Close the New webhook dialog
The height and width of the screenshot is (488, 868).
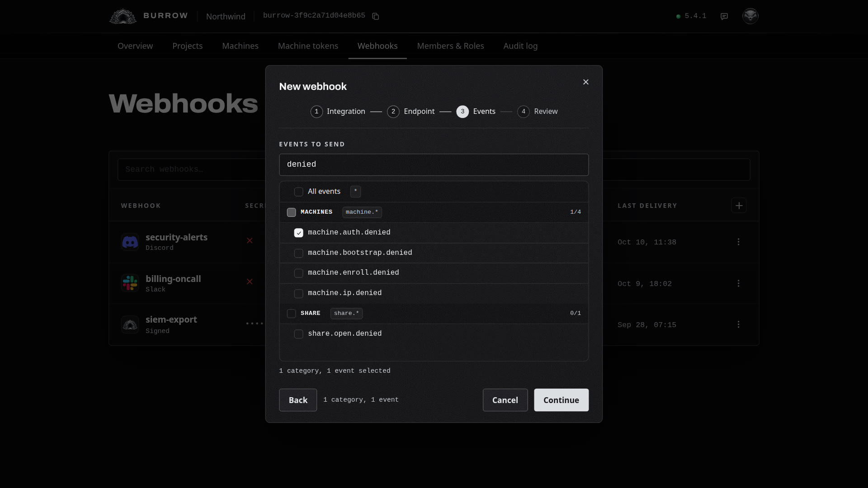[586, 82]
